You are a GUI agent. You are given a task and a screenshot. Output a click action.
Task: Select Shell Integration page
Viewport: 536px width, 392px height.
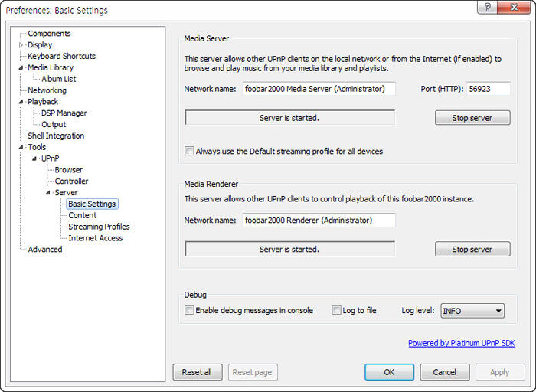point(56,136)
